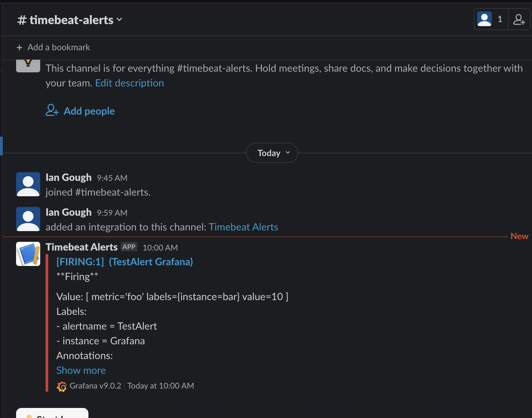The height and width of the screenshot is (418, 532).
Task: Click Add people link under channel description
Action: (x=89, y=111)
